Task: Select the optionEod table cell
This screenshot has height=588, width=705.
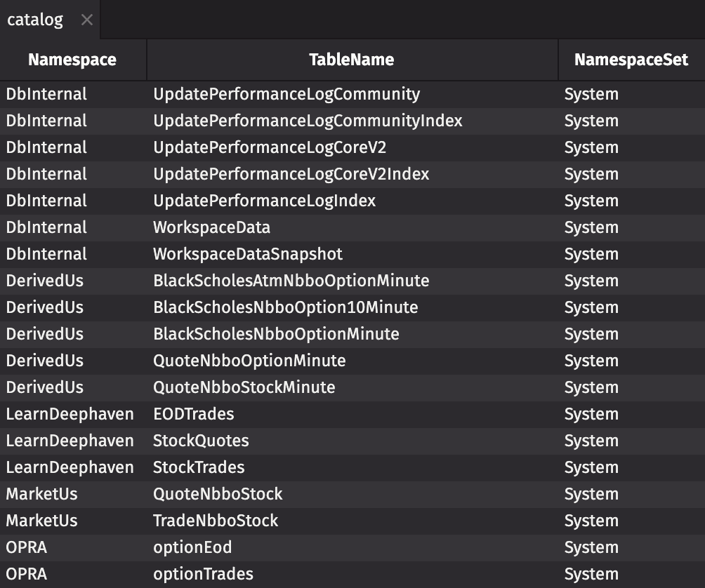Action: click(192, 547)
